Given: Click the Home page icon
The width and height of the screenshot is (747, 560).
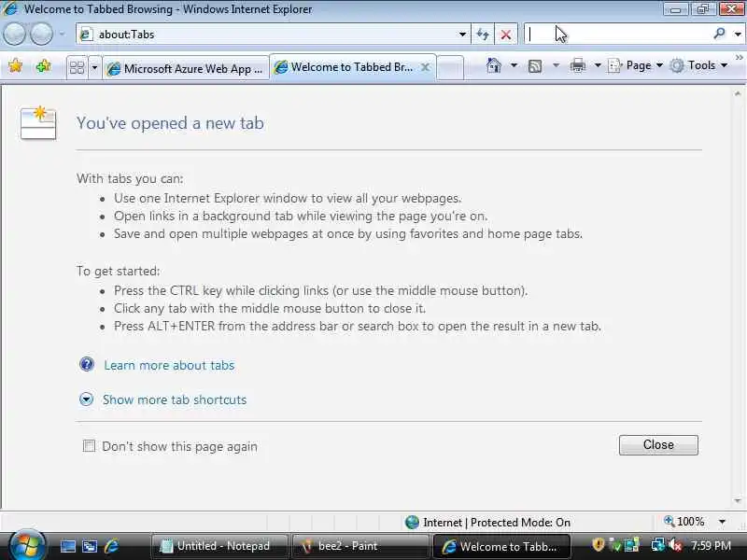Looking at the screenshot, I should pyautogui.click(x=494, y=65).
